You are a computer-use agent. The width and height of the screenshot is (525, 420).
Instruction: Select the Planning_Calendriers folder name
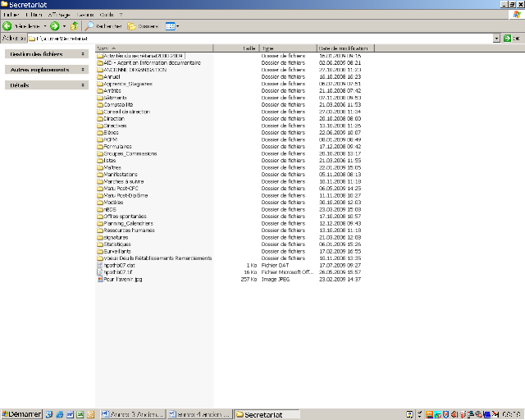(129, 223)
